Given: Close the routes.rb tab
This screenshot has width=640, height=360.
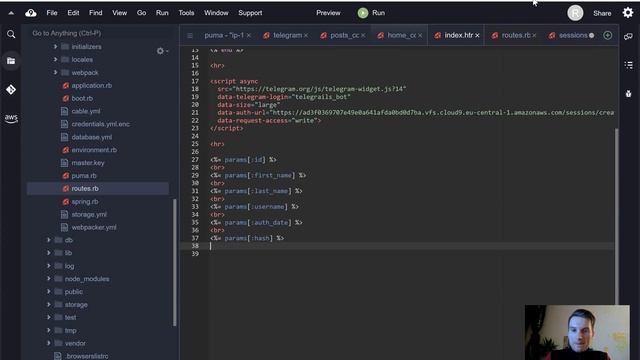Looking at the screenshot, I should coord(534,36).
